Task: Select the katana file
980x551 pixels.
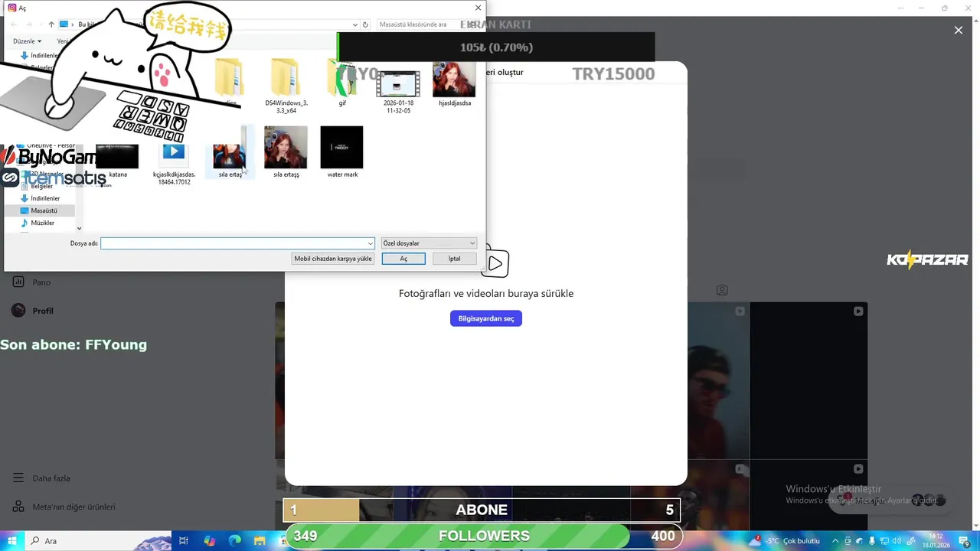Action: click(x=117, y=161)
